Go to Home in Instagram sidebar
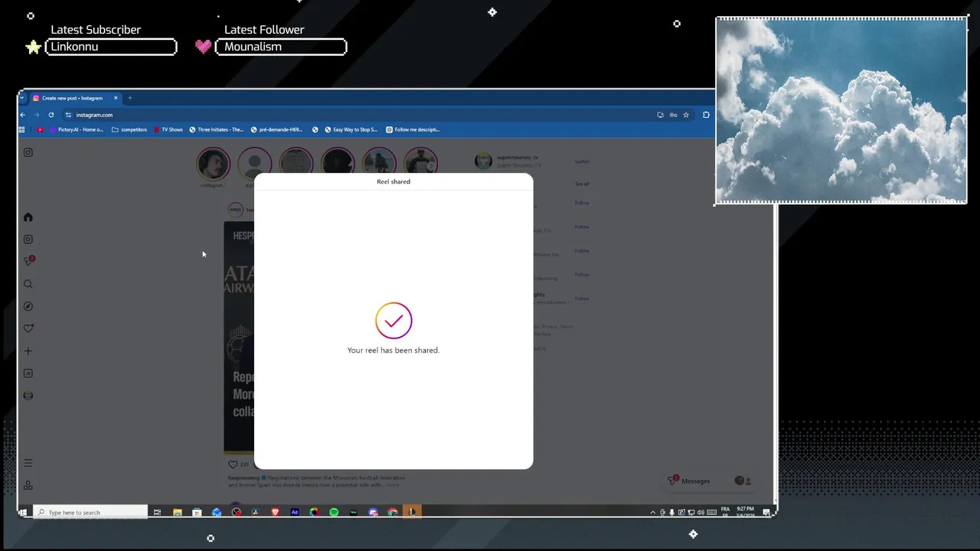The image size is (980, 551). pyautogui.click(x=28, y=217)
